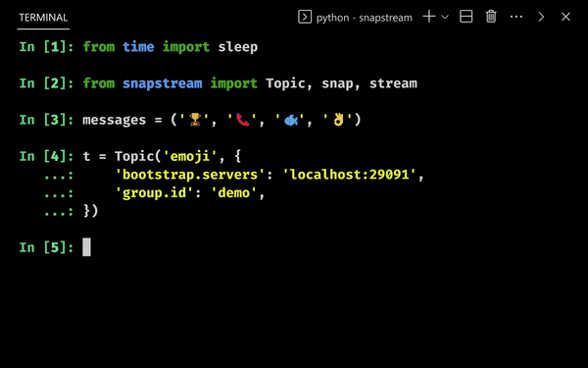
Task: Click the In [5] cursor input line
Action: point(86,247)
